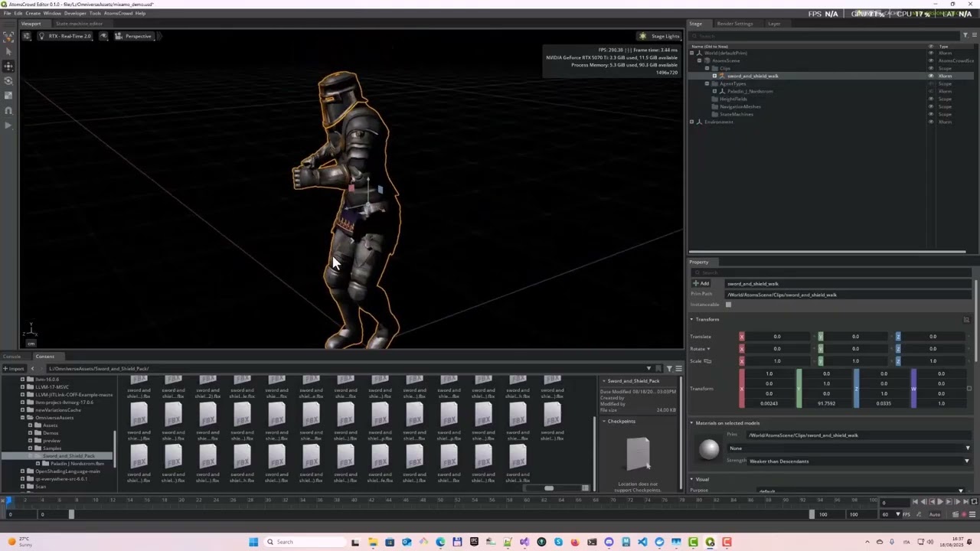Image resolution: width=980 pixels, height=551 pixels.
Task: Open the Create menu
Action: click(x=33, y=13)
